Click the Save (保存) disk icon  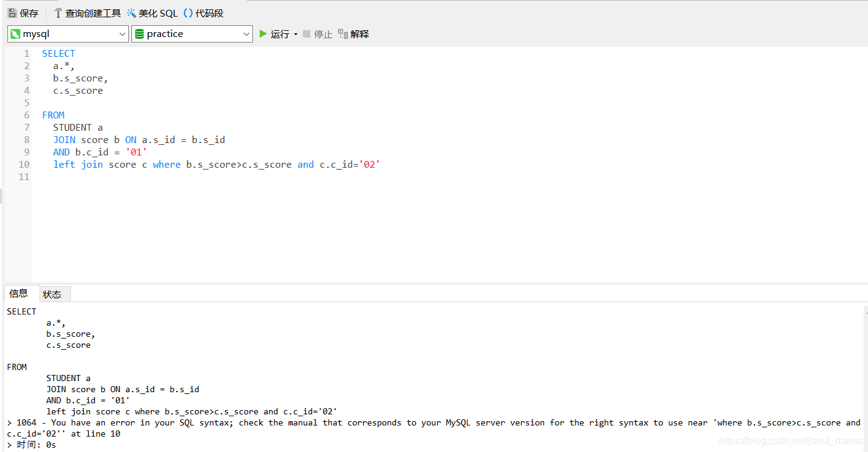tap(12, 13)
